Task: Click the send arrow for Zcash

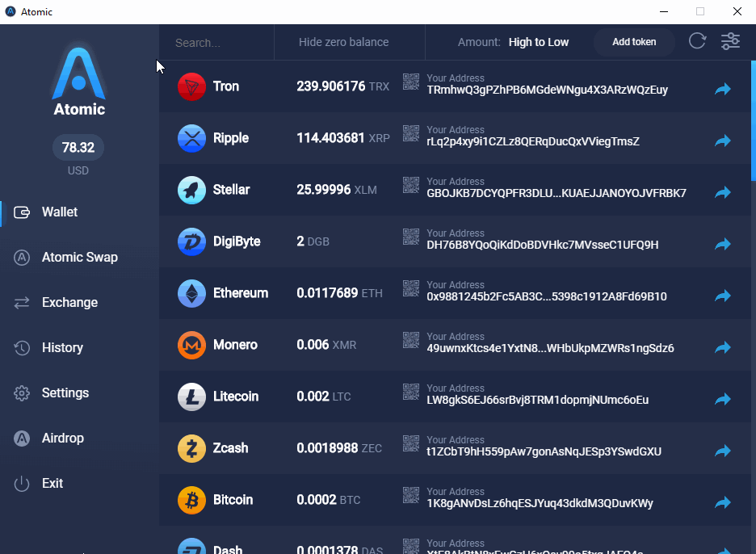Action: click(723, 451)
